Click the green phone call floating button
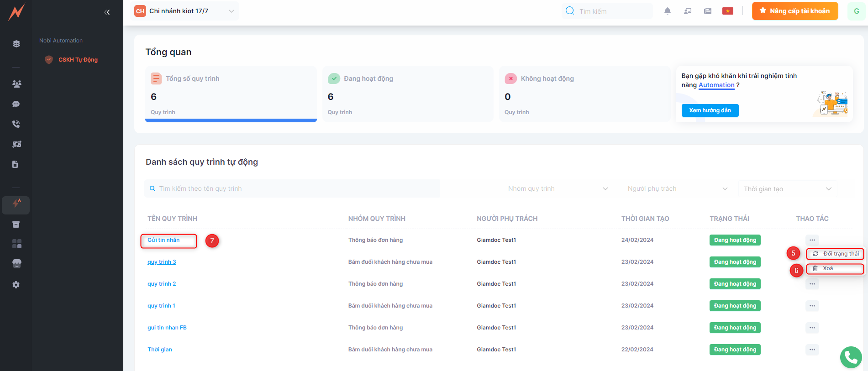 tap(851, 357)
